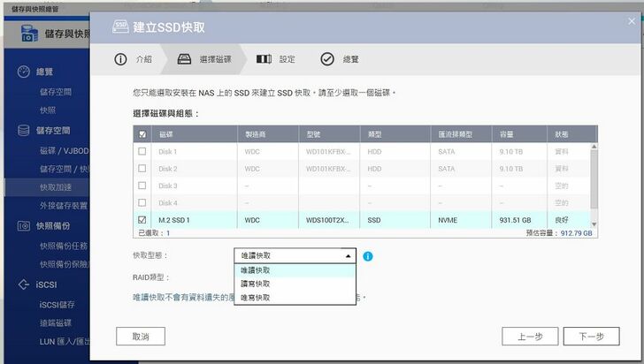This screenshot has width=644, height=364.
Task: Click the disk table vertical scrollbar
Action: 594,177
